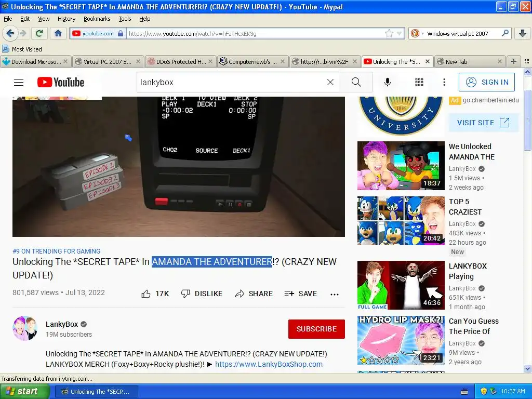Open the YouTube apps grid icon
532x399 pixels.
pyautogui.click(x=419, y=82)
